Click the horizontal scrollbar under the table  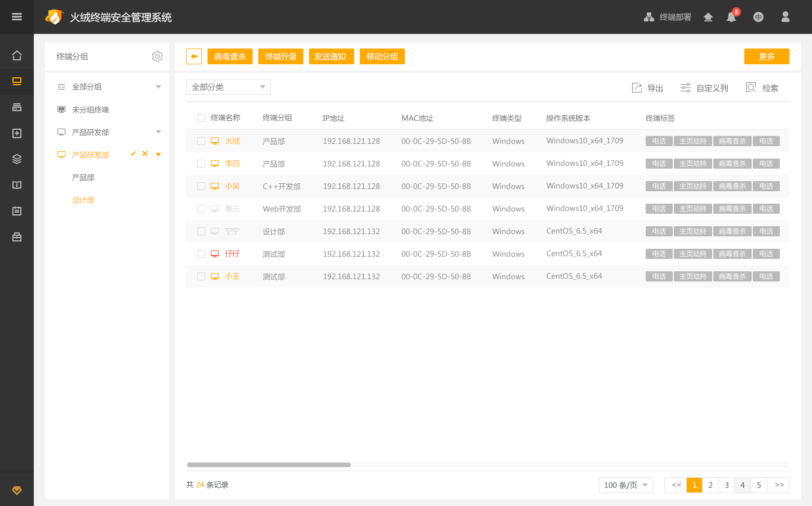click(269, 465)
